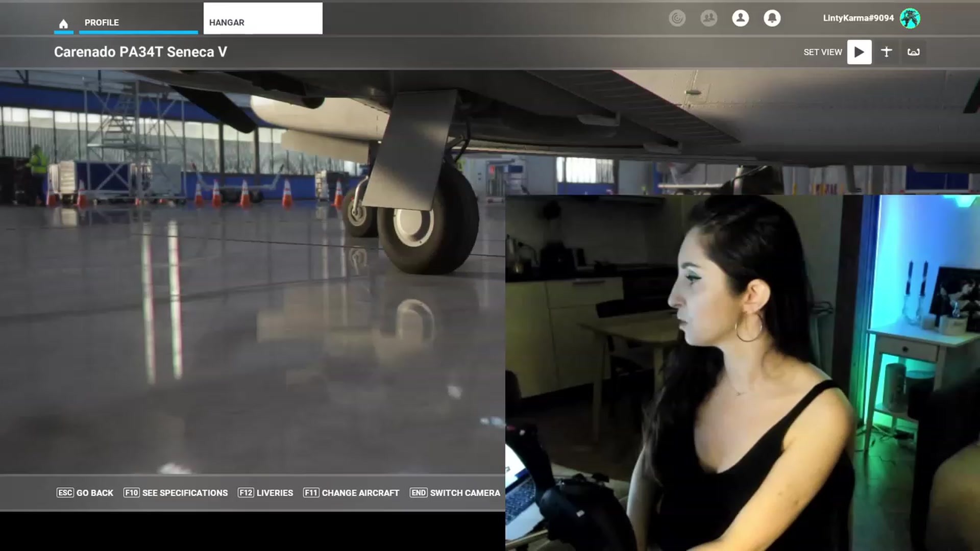Click SWITCH CAMERA in bottom bar
Screen dimensions: 980x551
click(455, 493)
